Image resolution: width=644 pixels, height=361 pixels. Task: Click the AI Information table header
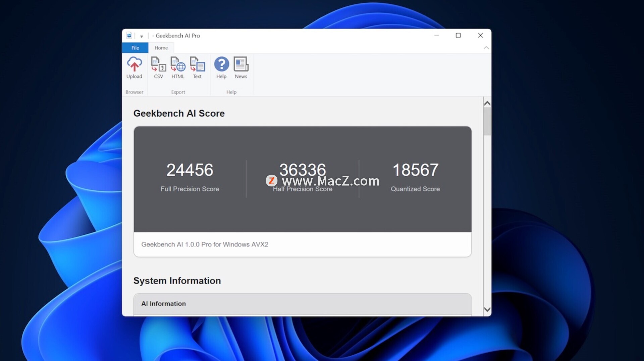(x=303, y=304)
